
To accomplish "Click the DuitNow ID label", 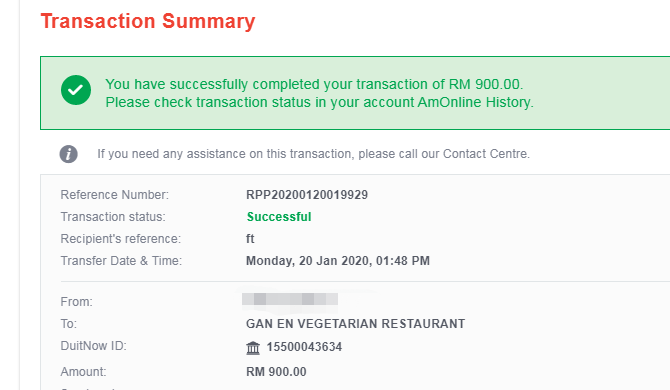I will (x=94, y=346).
